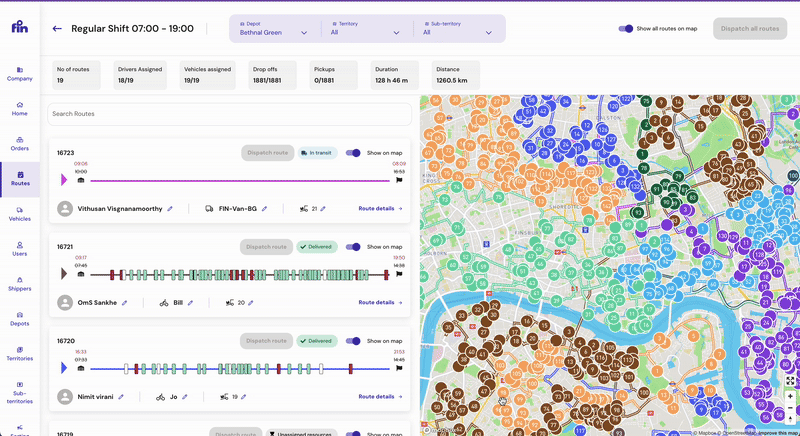Screen dimensions: 800x436
Task: Click the fin logo
Action: tap(19, 27)
